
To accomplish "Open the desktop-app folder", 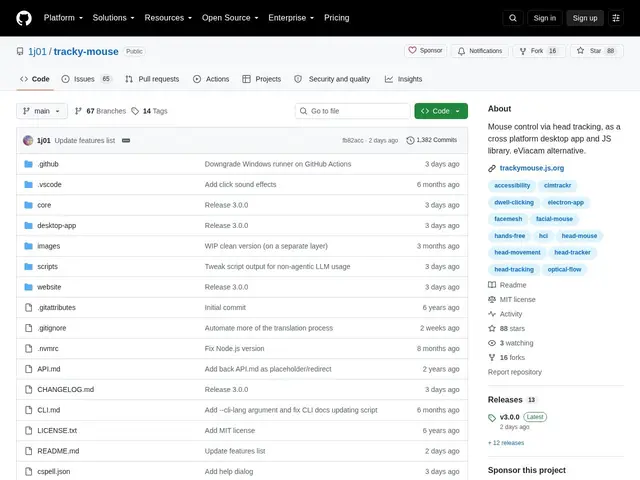I will 56,225.
